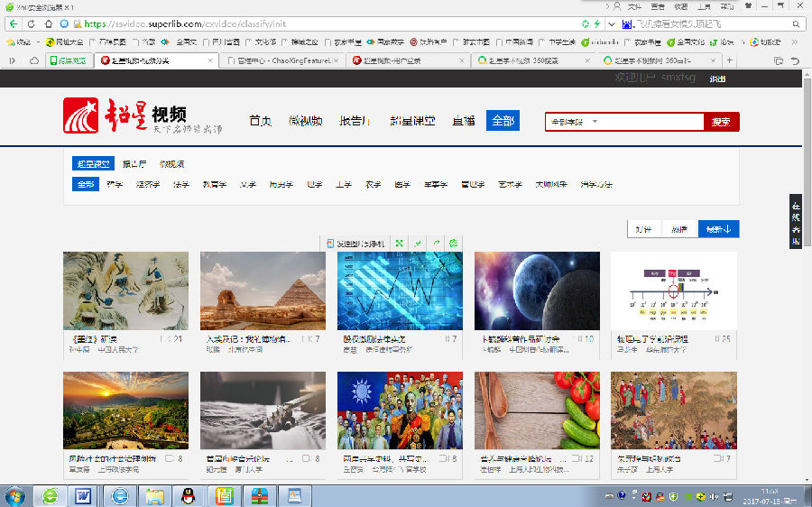Go back with the green back arrow
Screen dimensions: 812x507
pos(14,23)
